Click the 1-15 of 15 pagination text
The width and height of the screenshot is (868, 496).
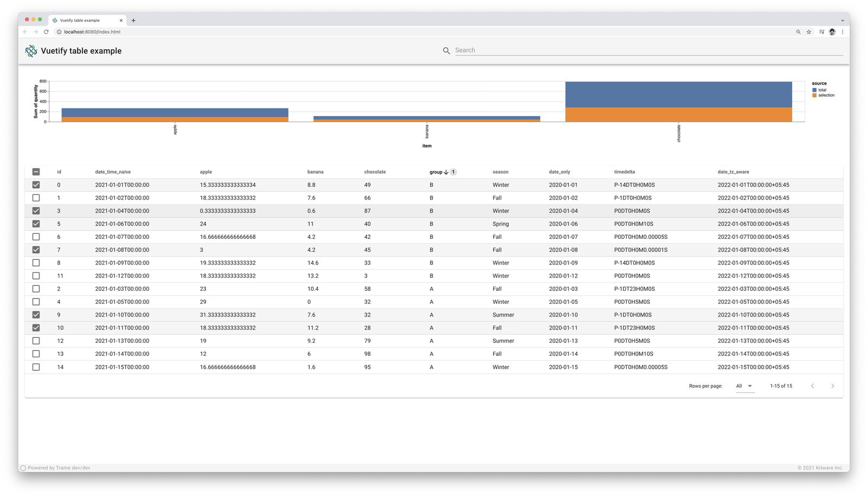781,386
